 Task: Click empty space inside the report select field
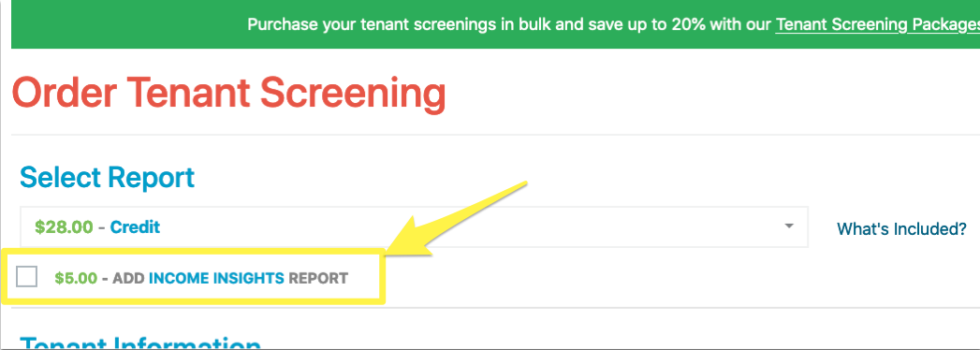tap(469, 226)
